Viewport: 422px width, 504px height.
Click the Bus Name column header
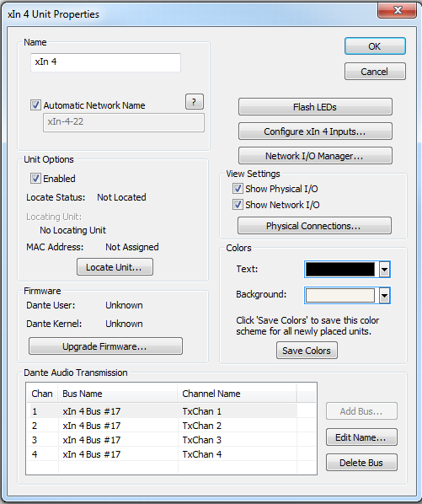click(x=118, y=394)
